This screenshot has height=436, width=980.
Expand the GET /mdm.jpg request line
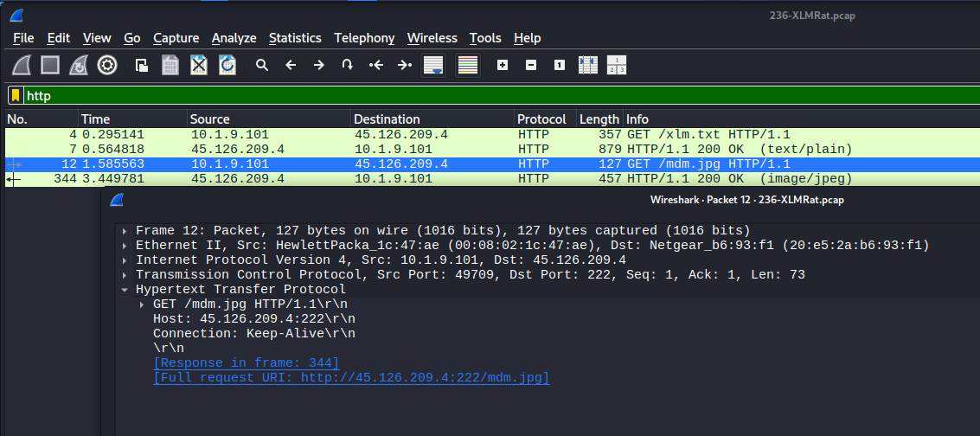click(143, 305)
